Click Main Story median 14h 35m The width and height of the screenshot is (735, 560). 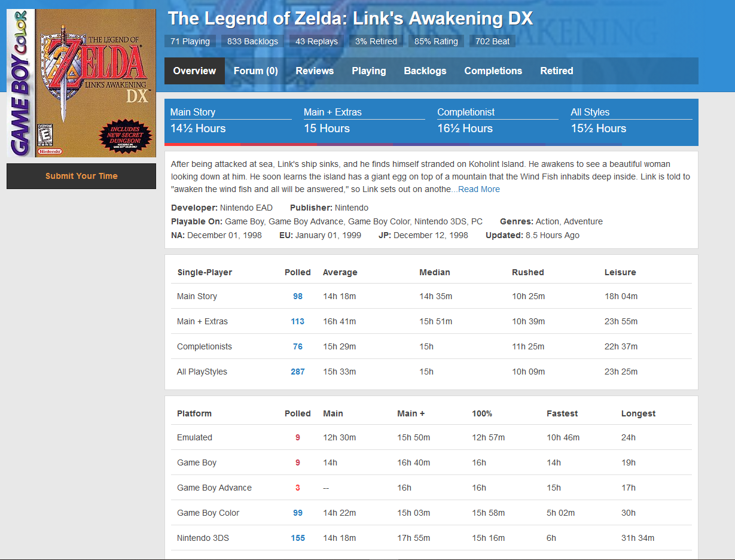pyautogui.click(x=435, y=296)
